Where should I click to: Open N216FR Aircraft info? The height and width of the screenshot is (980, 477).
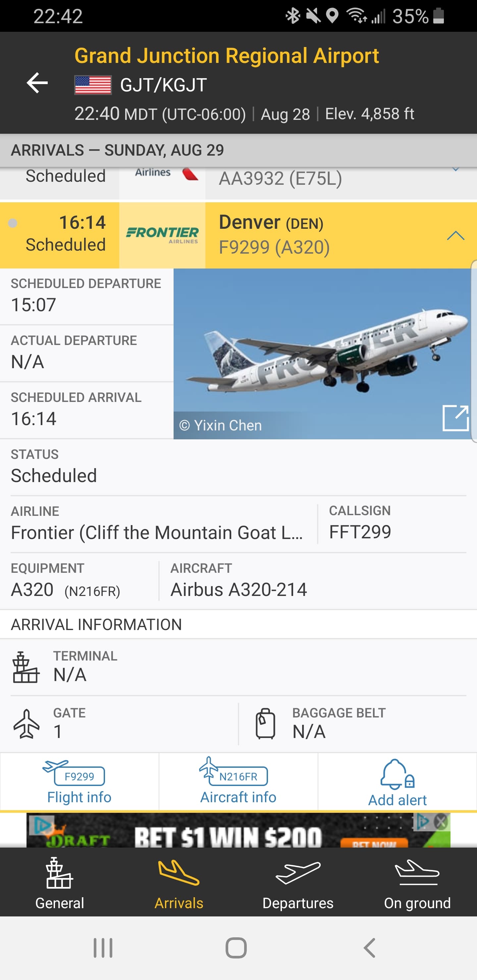tap(238, 781)
